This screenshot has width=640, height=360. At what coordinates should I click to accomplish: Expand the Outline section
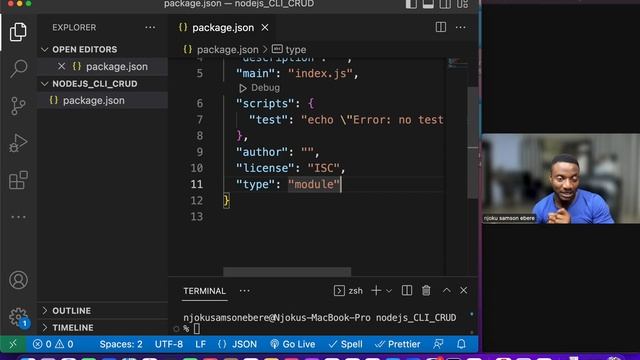71,311
